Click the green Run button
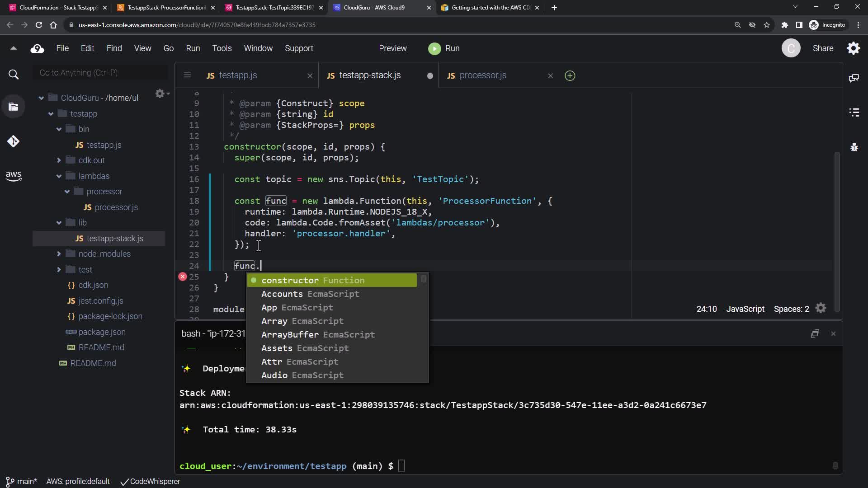Image resolution: width=868 pixels, height=488 pixels. (443, 48)
